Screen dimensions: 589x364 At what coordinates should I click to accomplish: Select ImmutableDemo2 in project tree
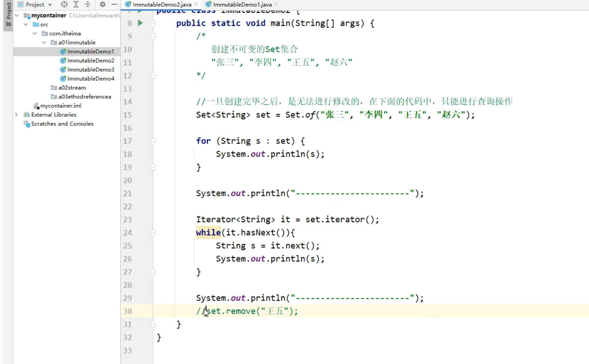click(x=91, y=60)
